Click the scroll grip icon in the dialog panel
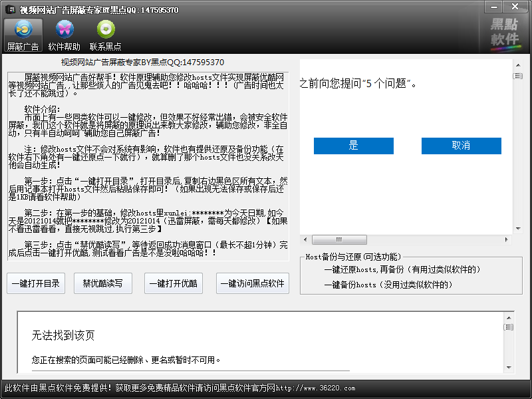 coord(518,76)
